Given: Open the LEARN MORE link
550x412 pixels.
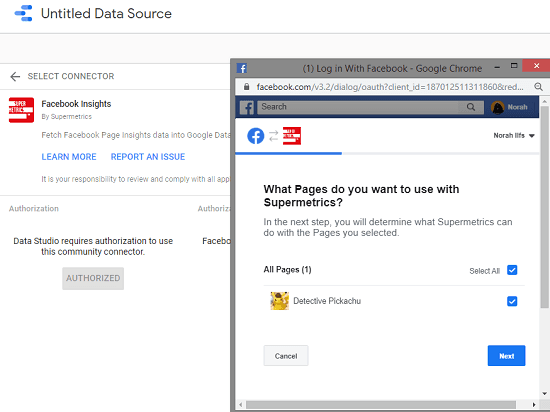Looking at the screenshot, I should [69, 157].
